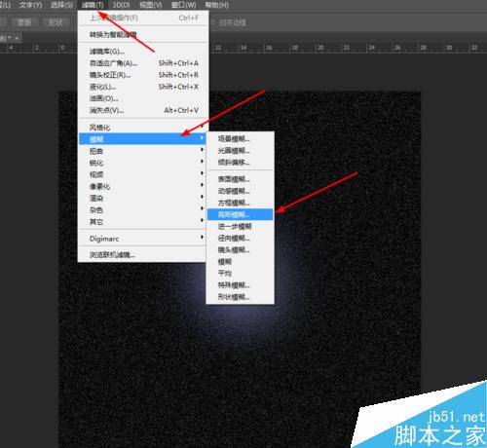487x448 pixels.
Task: Open the 窗口(W) menu in the menu bar
Action: [x=184, y=5]
